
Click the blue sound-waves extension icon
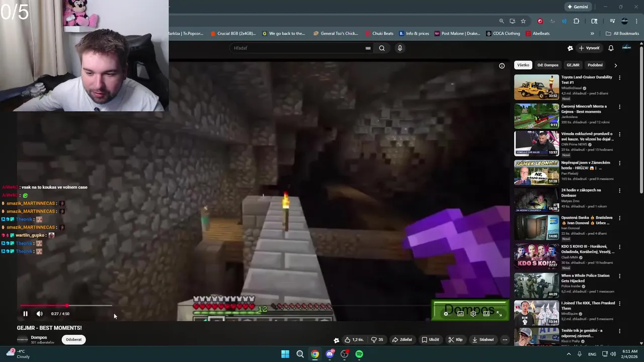564,21
